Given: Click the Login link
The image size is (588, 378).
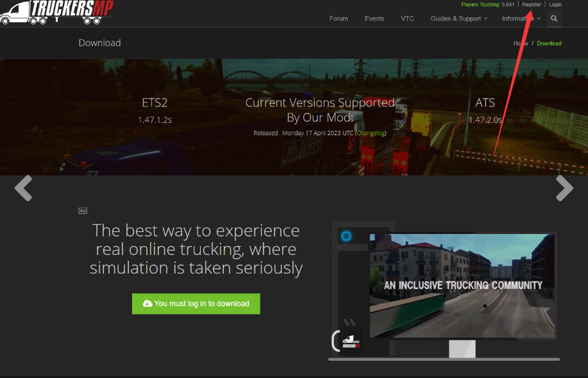Looking at the screenshot, I should click(x=555, y=4).
